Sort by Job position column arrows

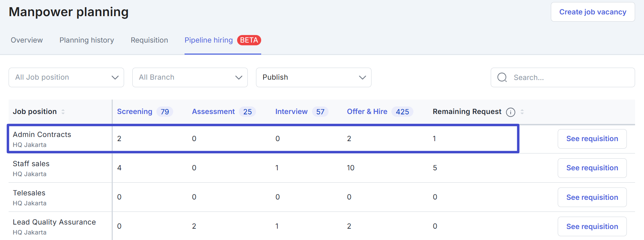63,112
